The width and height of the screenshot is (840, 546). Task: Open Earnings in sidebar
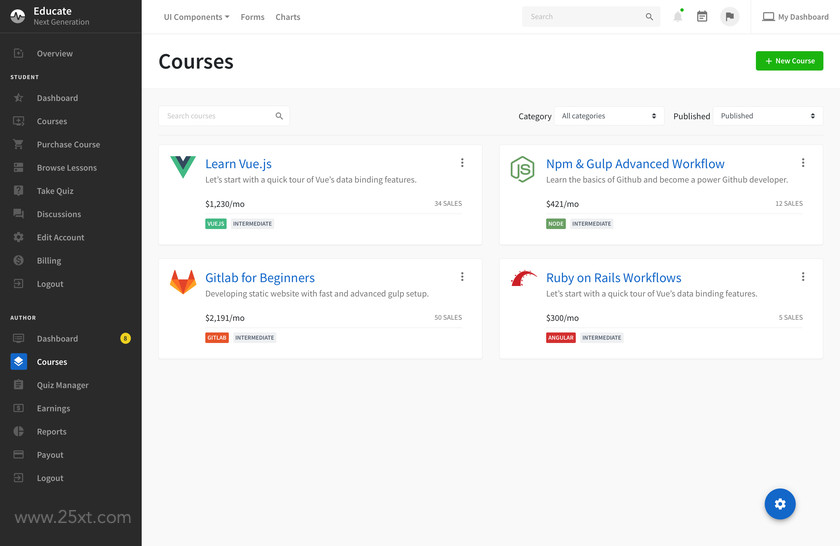(x=54, y=408)
